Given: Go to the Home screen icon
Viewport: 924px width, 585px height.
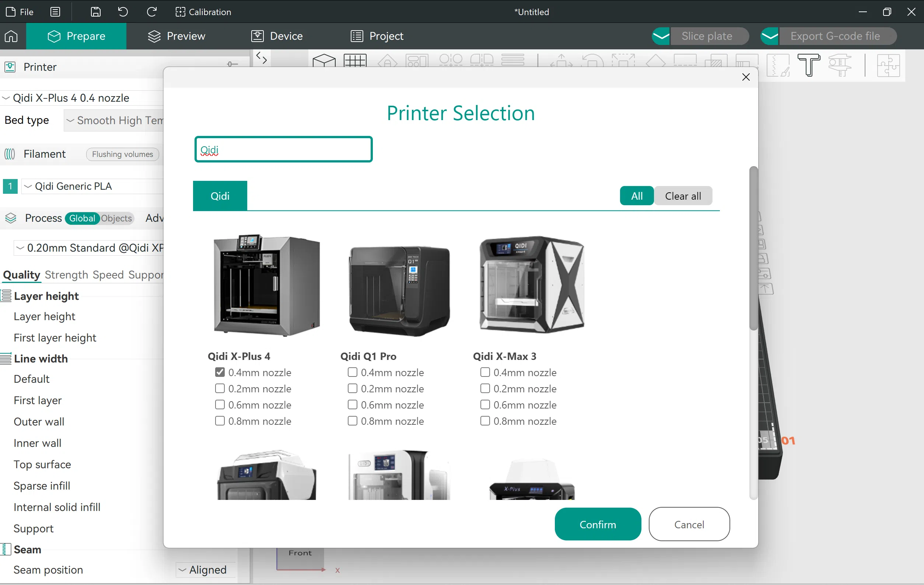Looking at the screenshot, I should click(x=11, y=36).
